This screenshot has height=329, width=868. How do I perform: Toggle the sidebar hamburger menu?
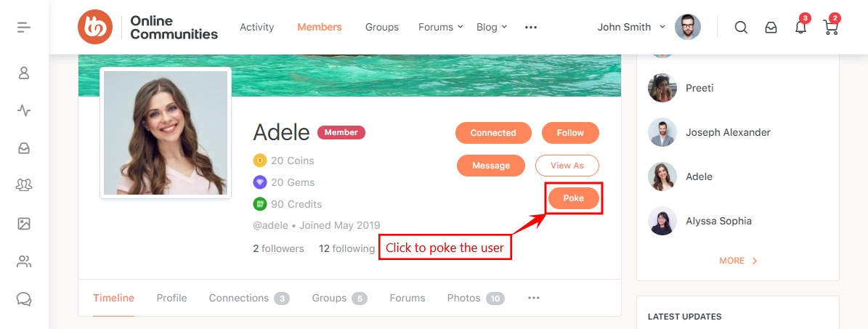click(24, 28)
